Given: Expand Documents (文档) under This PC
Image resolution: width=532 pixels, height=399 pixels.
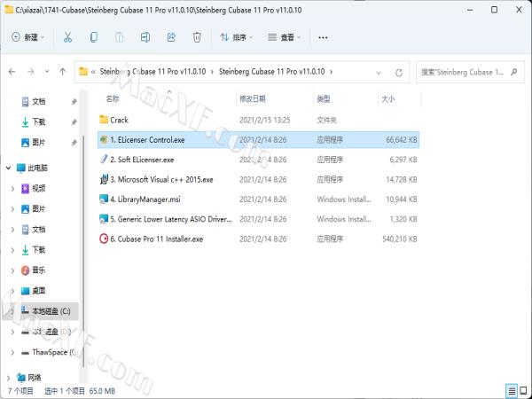Looking at the screenshot, I should [12, 230].
